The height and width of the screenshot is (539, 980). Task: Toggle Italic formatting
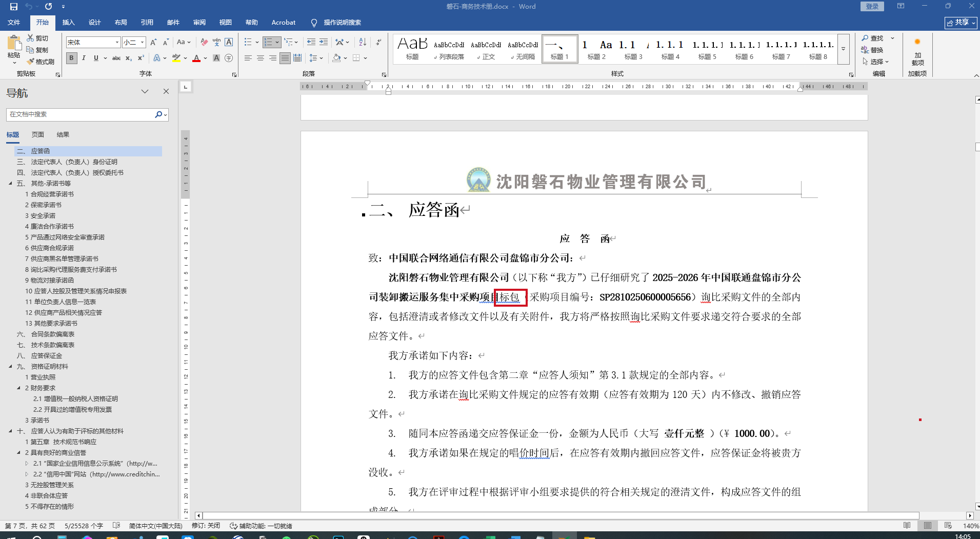(x=84, y=58)
